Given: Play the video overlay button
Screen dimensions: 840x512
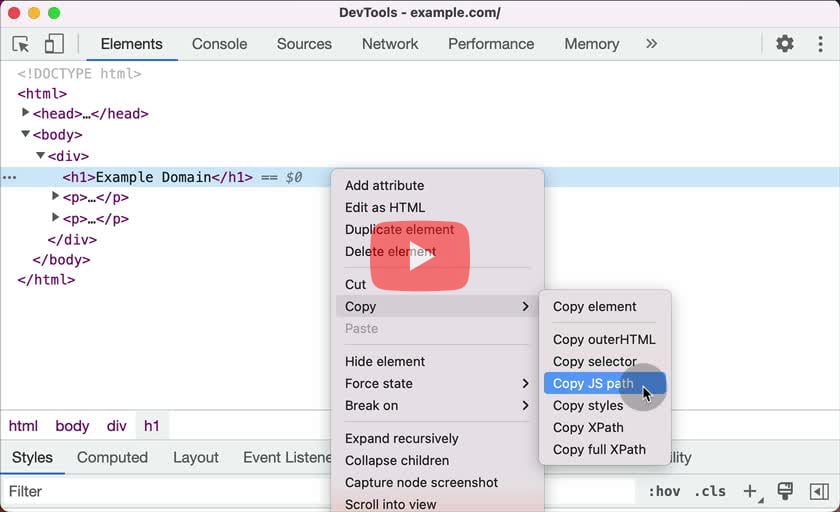Looking at the screenshot, I should 419,256.
